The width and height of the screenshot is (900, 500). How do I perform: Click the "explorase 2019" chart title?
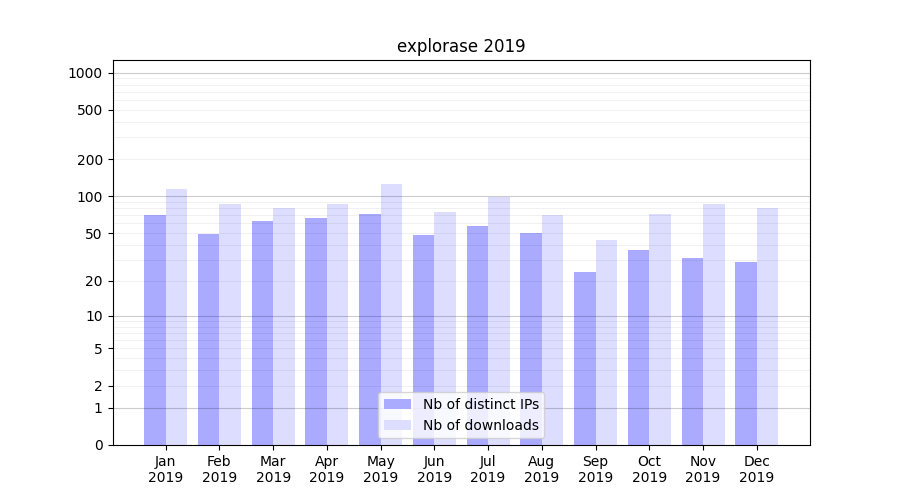[461, 46]
